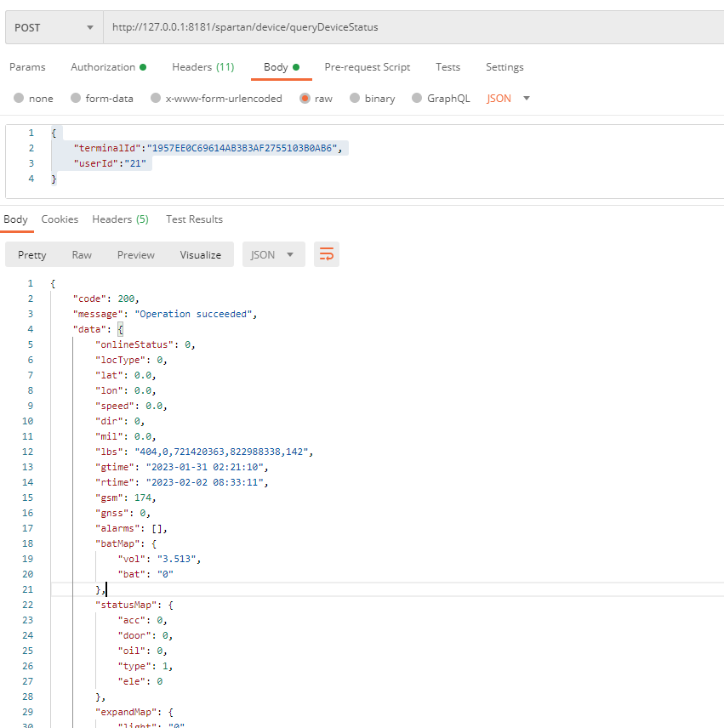The width and height of the screenshot is (724, 728).
Task: Open the Authorization tab
Action: click(107, 67)
